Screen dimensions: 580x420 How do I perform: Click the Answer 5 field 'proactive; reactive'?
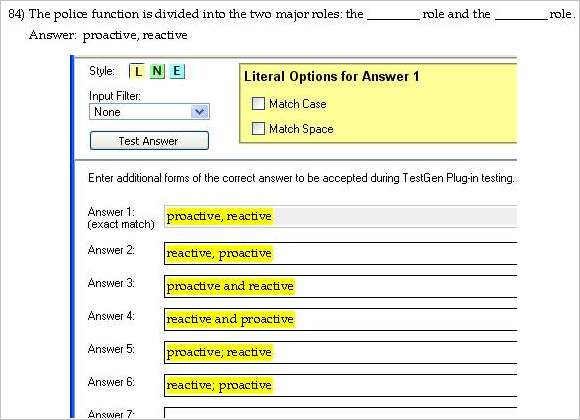[340, 352]
